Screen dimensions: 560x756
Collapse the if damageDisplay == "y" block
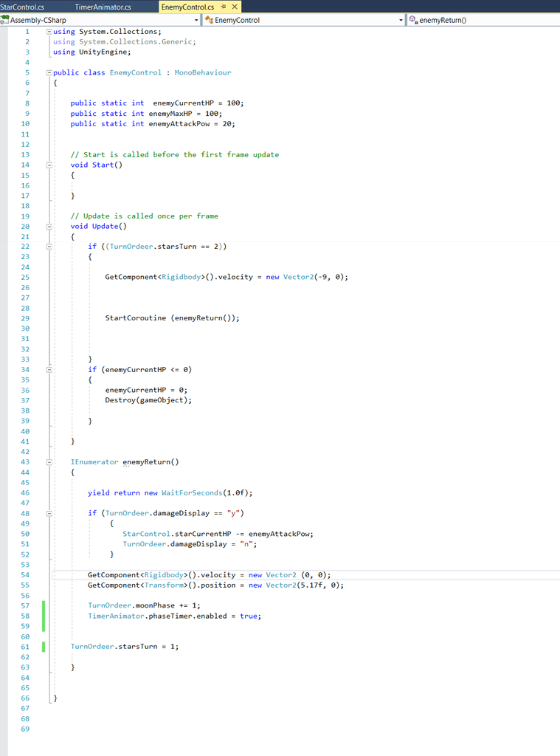coord(49,514)
